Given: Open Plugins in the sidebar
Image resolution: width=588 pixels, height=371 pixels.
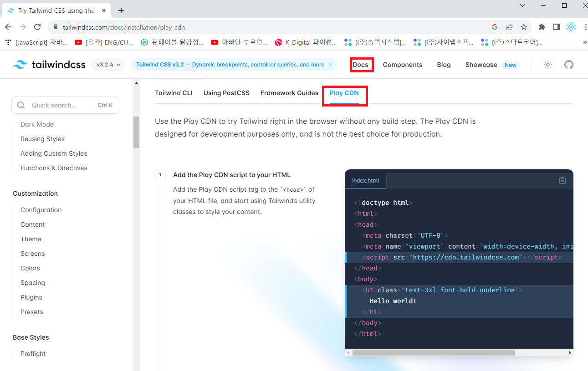Looking at the screenshot, I should coord(31,297).
